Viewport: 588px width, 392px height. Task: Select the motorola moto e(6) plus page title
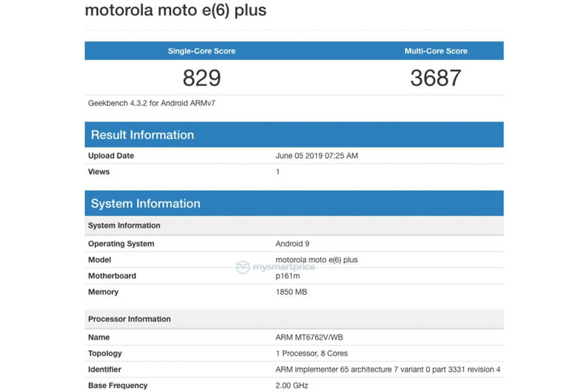175,10
